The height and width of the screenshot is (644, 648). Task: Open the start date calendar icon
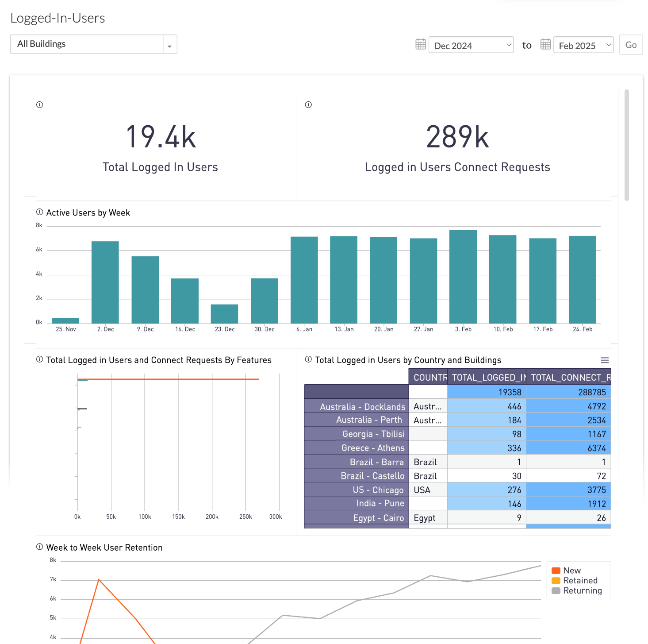[421, 44]
